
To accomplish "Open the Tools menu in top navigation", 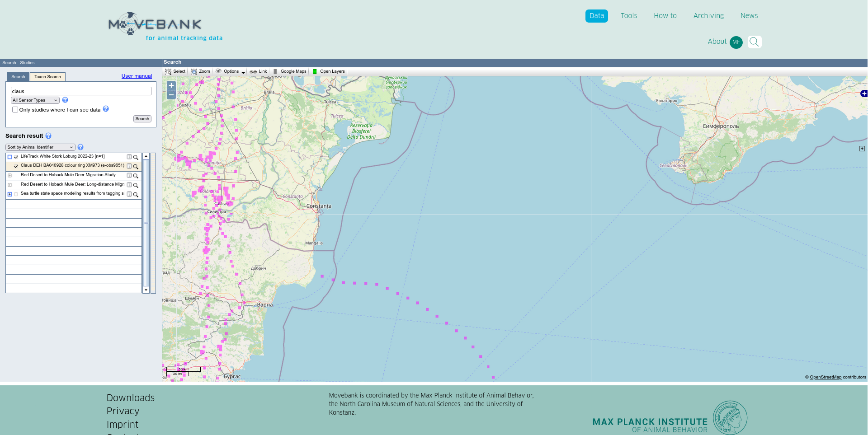I will coord(628,16).
